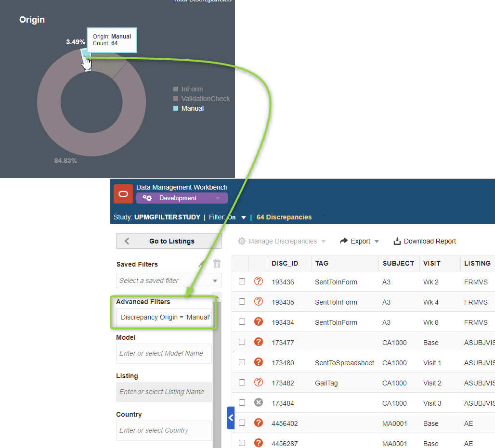This screenshot has width=495, height=448.
Task: Click the Model name input field
Action: pyautogui.click(x=164, y=353)
